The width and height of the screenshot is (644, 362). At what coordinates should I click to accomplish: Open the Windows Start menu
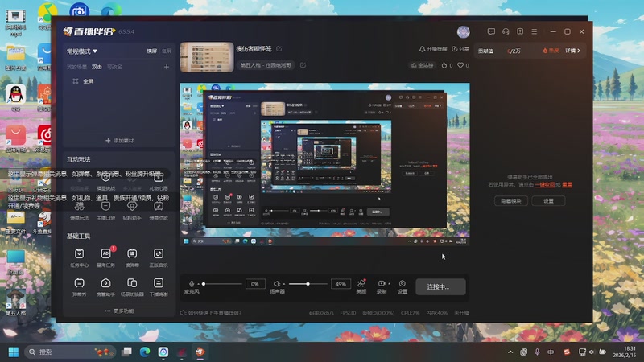click(x=14, y=352)
